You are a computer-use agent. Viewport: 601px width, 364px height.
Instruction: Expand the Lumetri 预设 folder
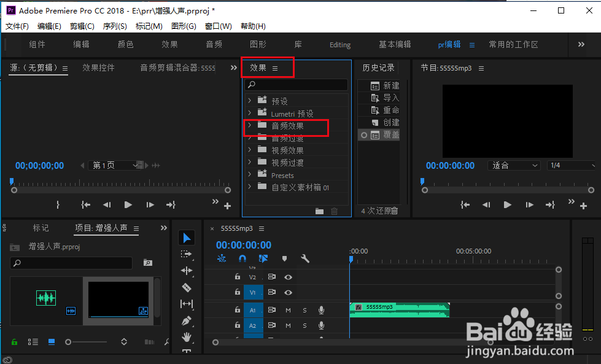tap(249, 113)
